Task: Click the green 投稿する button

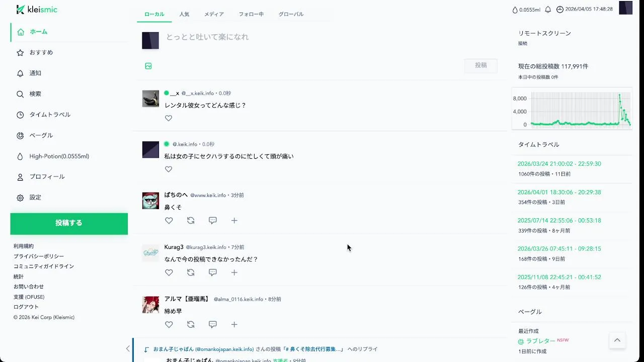Action: click(69, 223)
